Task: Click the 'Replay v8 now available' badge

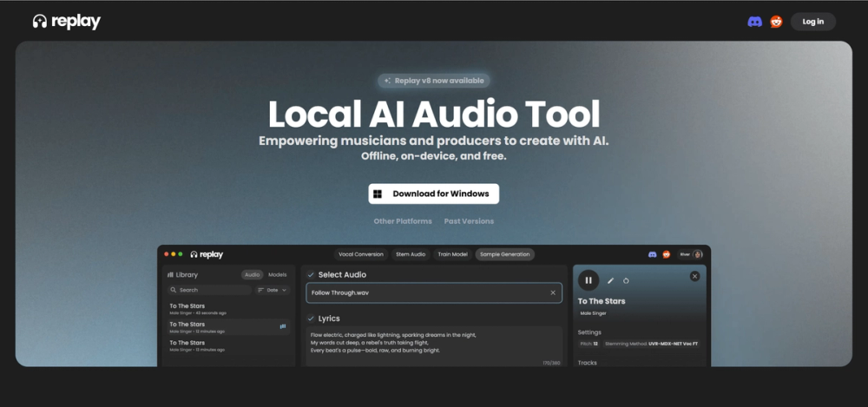Action: pos(433,81)
